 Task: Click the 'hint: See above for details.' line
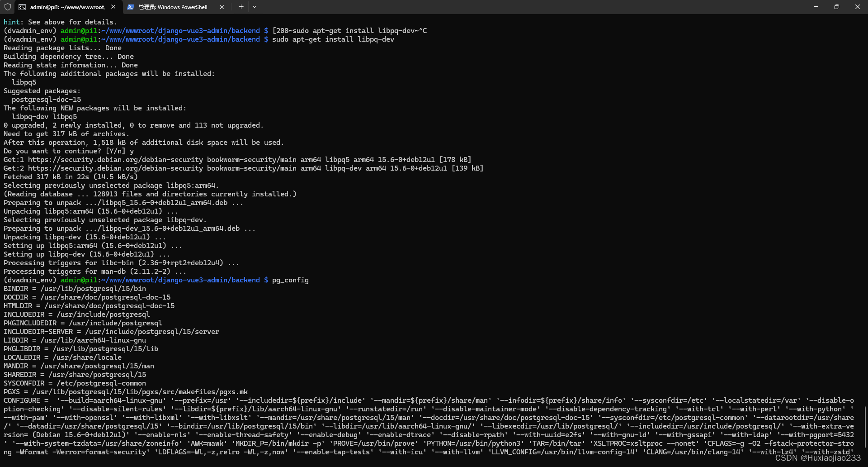(x=60, y=22)
